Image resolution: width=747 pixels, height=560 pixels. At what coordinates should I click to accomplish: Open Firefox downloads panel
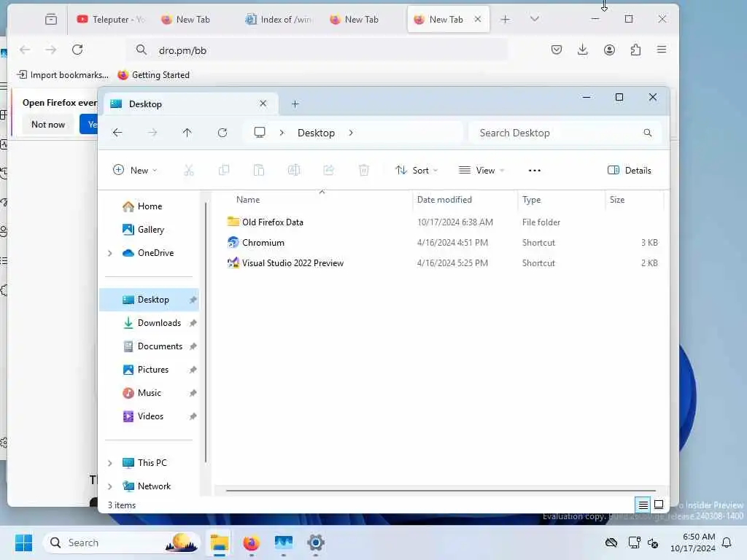click(x=583, y=50)
